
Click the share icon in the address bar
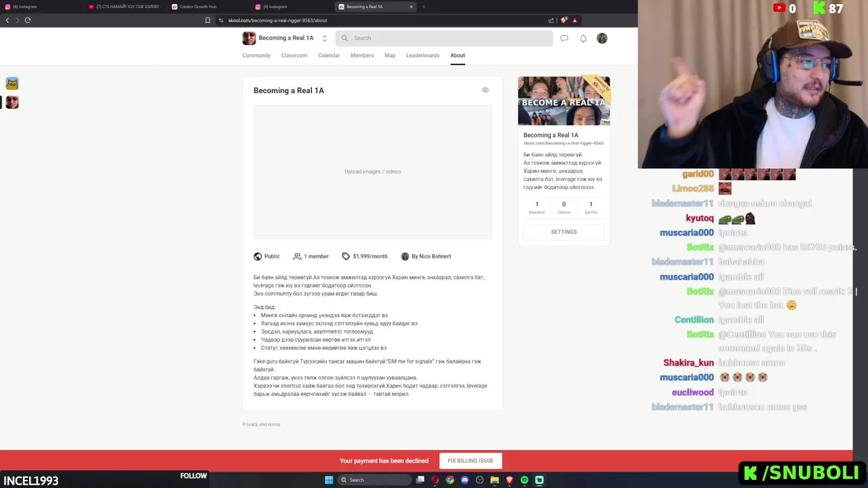click(x=551, y=20)
